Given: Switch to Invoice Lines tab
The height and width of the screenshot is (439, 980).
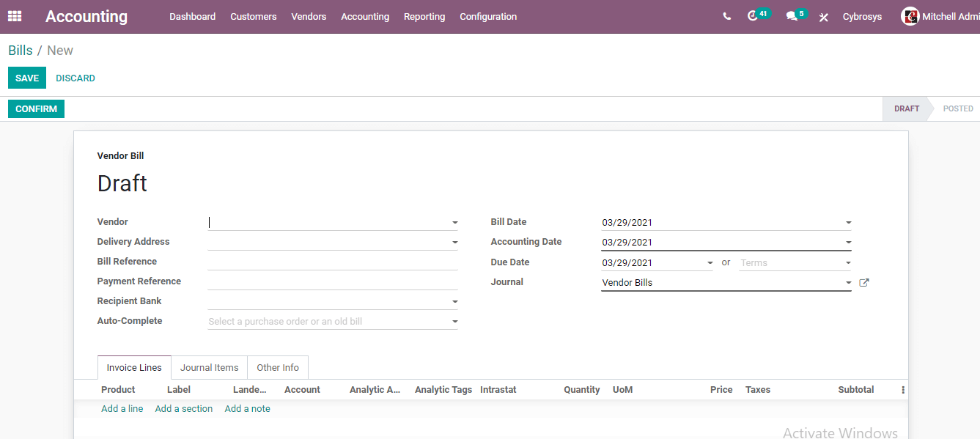Looking at the screenshot, I should [134, 368].
